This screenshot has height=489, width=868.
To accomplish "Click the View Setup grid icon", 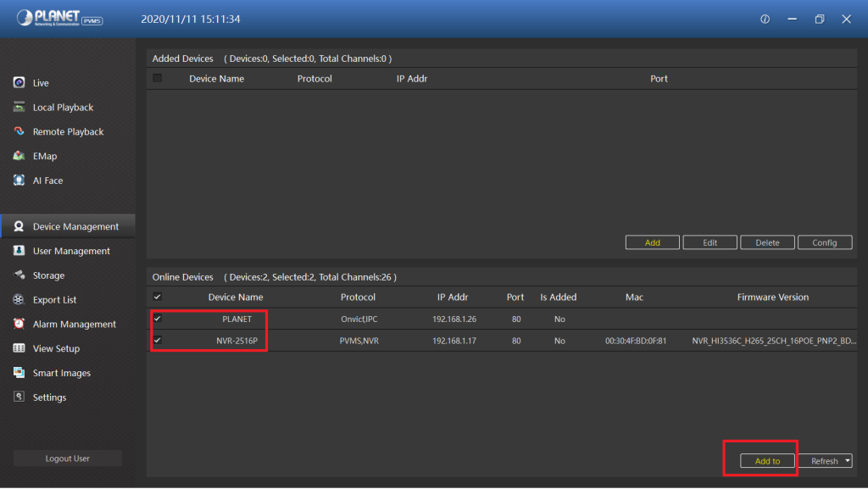I will [19, 348].
